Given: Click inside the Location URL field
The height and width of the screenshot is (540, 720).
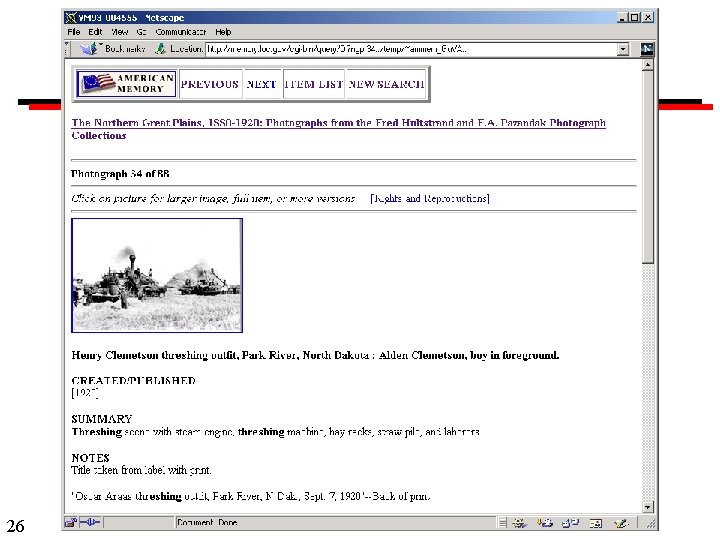Looking at the screenshot, I should pos(411,49).
